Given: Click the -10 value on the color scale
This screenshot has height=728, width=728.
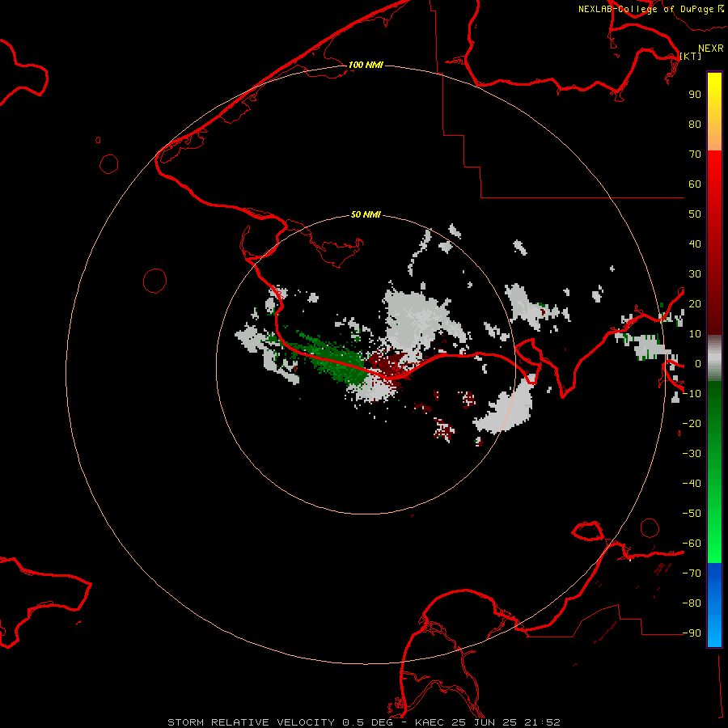Looking at the screenshot, I should click(692, 394).
